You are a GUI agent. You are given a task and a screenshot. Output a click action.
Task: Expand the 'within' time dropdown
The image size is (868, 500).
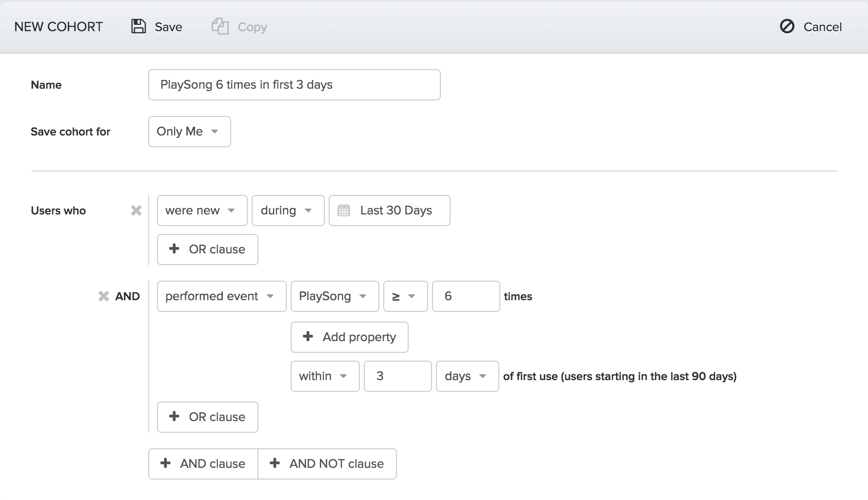(325, 376)
